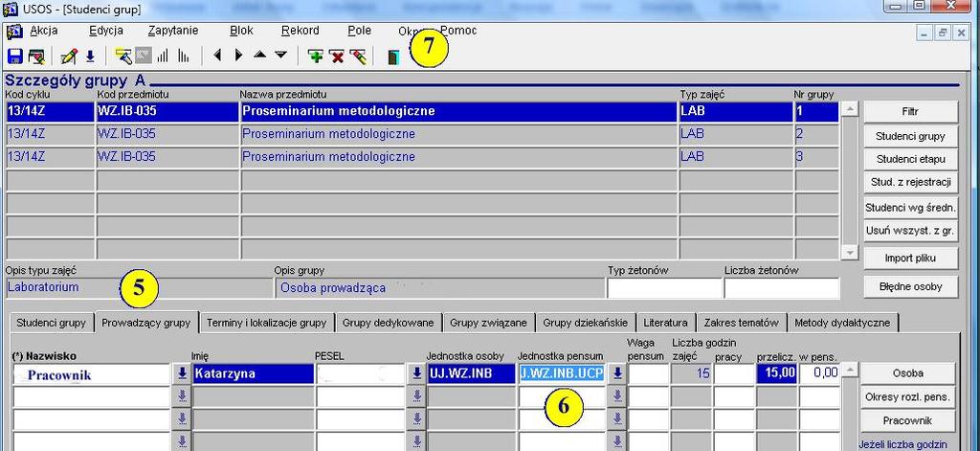
Task: Click the Studenci wg średn. button
Action: 910,207
